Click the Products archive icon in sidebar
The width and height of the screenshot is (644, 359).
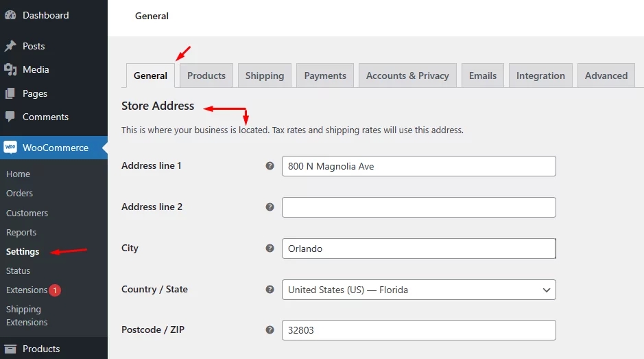[10, 349]
